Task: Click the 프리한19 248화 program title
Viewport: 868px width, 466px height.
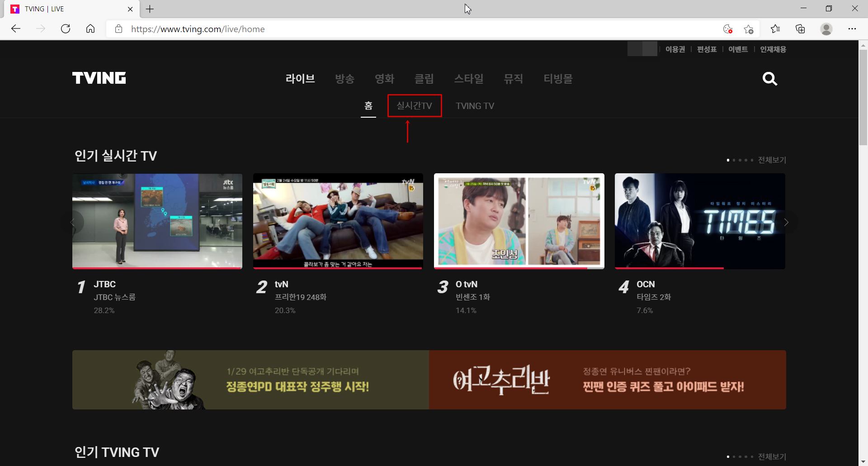Action: [301, 297]
